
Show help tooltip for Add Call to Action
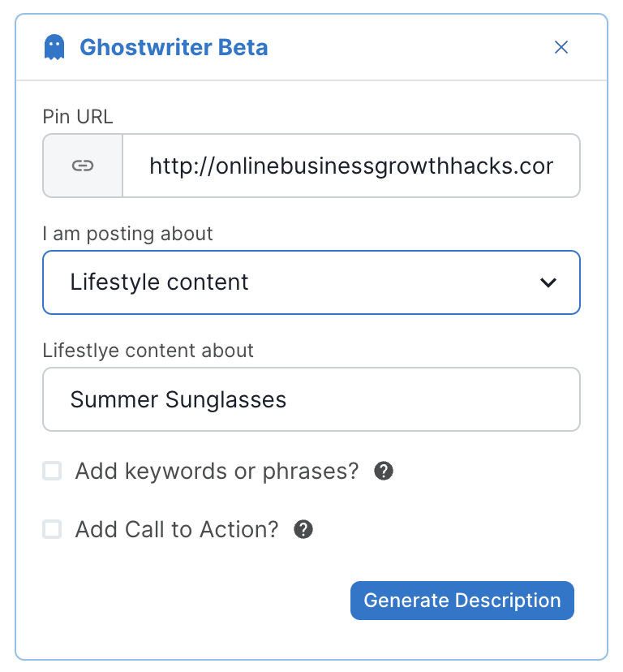tap(303, 529)
